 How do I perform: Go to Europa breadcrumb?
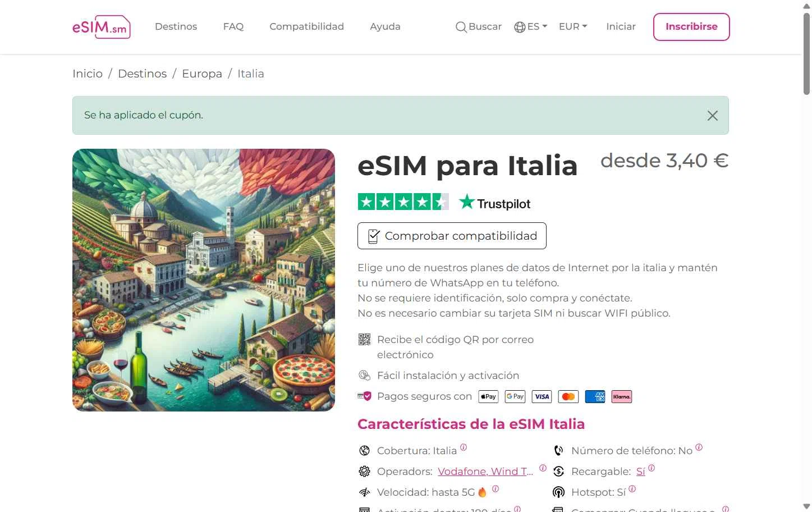coord(202,74)
